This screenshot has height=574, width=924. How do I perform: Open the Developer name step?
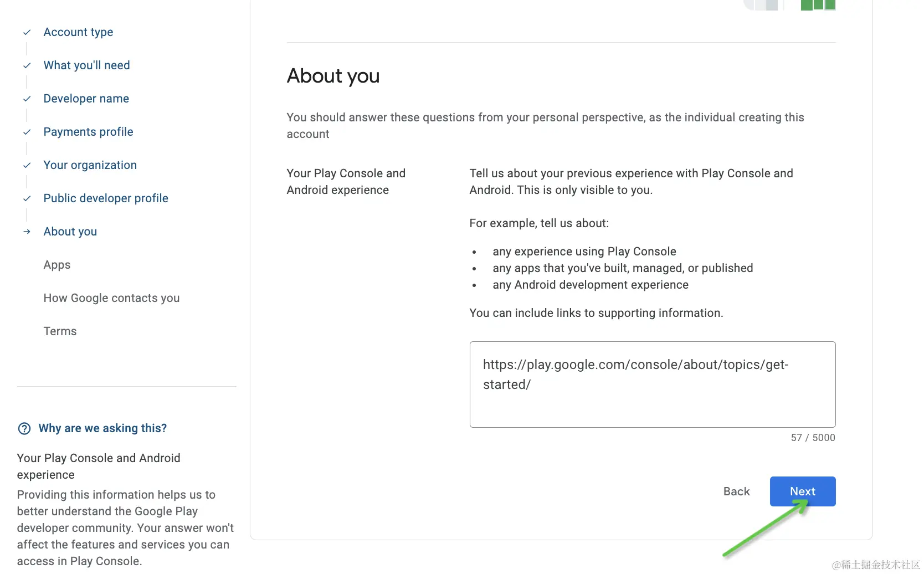tap(86, 99)
